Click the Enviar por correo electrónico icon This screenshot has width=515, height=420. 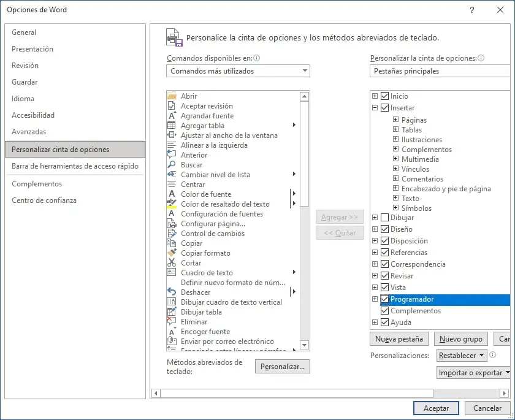pyautogui.click(x=172, y=341)
